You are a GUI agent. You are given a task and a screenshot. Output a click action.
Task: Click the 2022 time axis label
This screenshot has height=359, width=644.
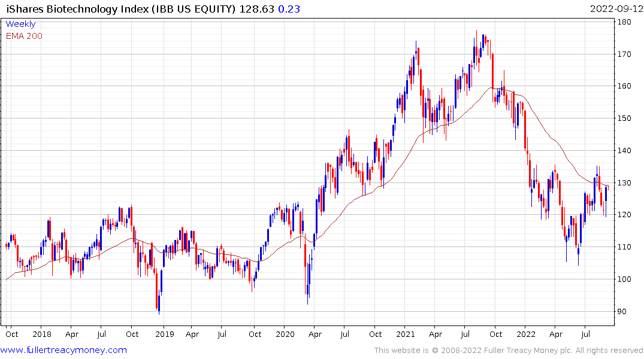pos(526,334)
